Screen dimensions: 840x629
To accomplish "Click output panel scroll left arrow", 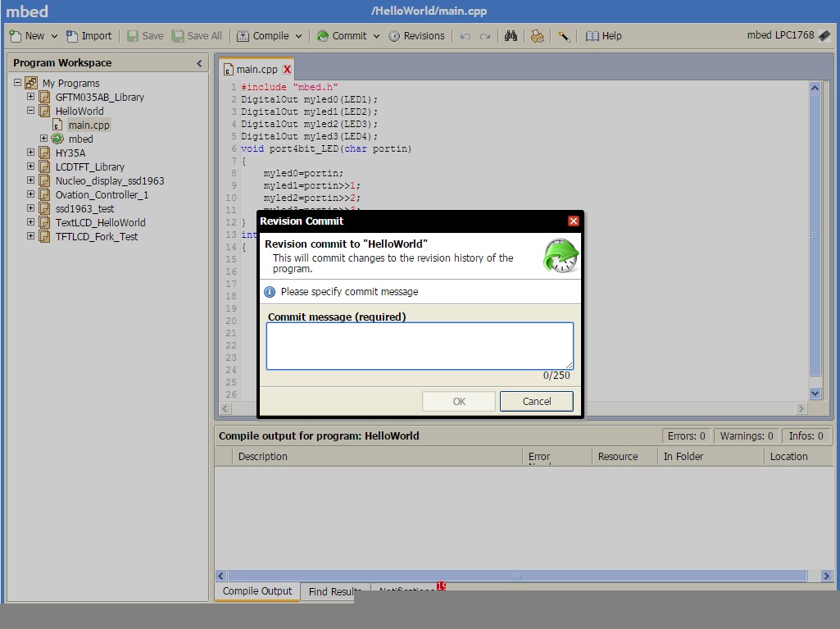I will [x=221, y=576].
